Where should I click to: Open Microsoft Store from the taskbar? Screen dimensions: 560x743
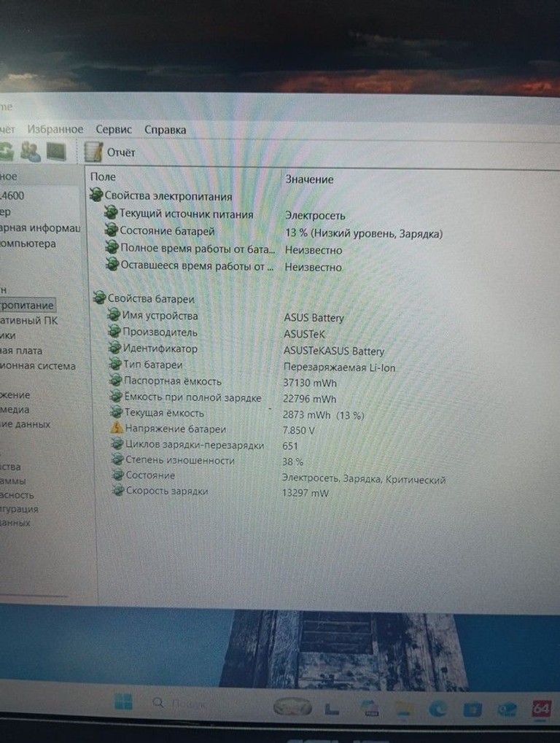pyautogui.click(x=472, y=709)
